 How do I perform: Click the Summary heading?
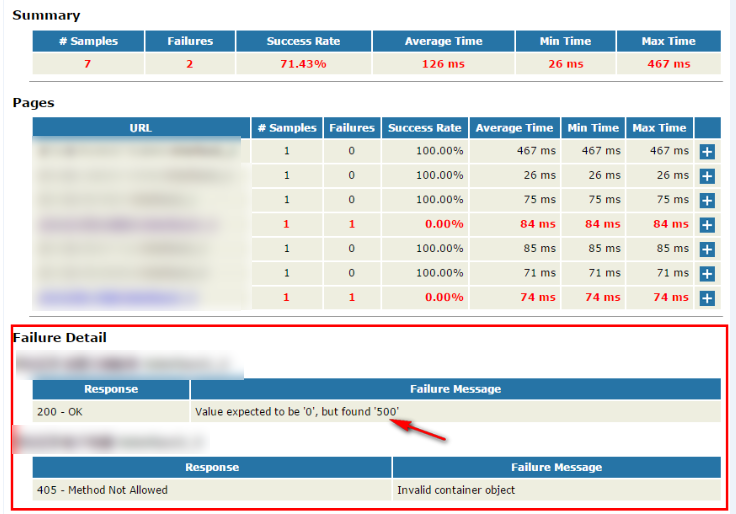[46, 15]
